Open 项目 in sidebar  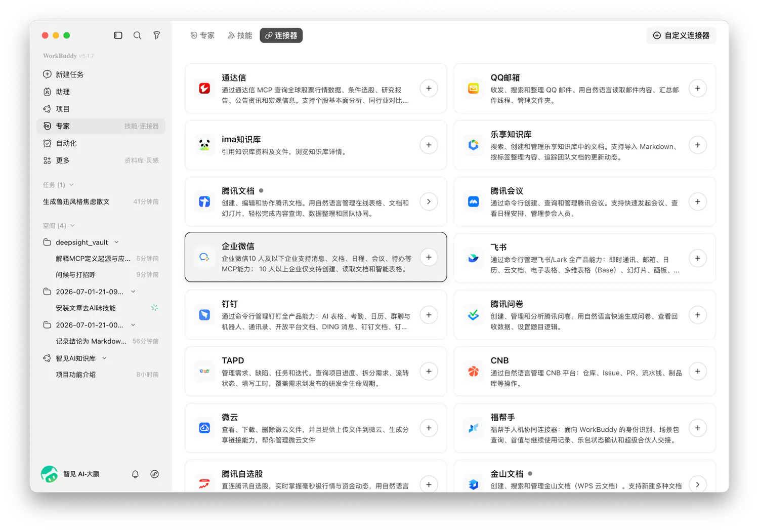[x=101, y=109]
